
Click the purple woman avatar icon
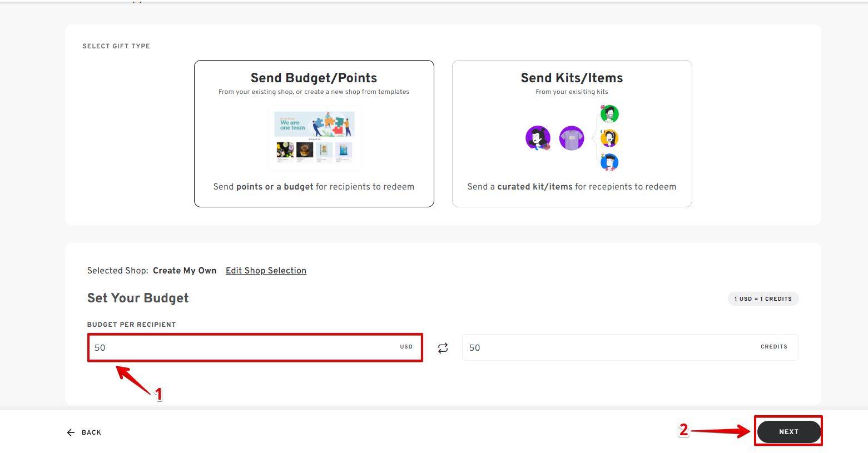(538, 138)
